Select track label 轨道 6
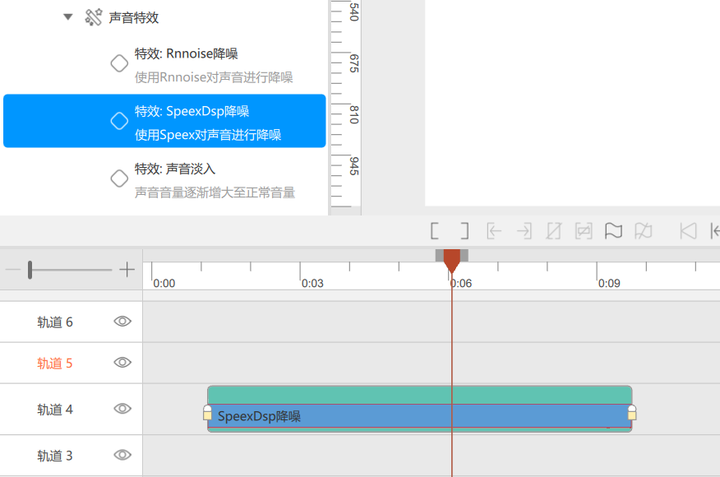Viewport: 720px width, 477px height. (x=55, y=322)
